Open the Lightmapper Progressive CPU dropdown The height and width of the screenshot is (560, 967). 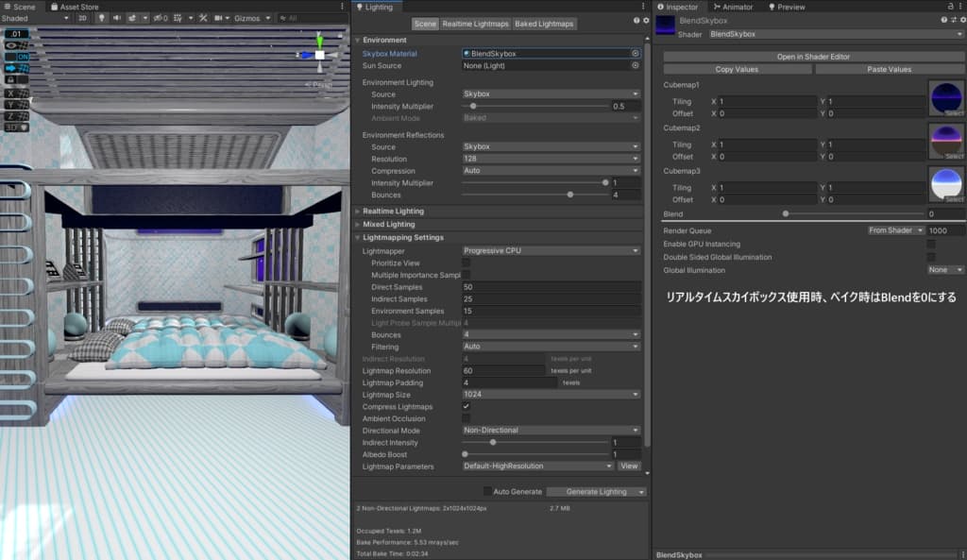(x=551, y=250)
